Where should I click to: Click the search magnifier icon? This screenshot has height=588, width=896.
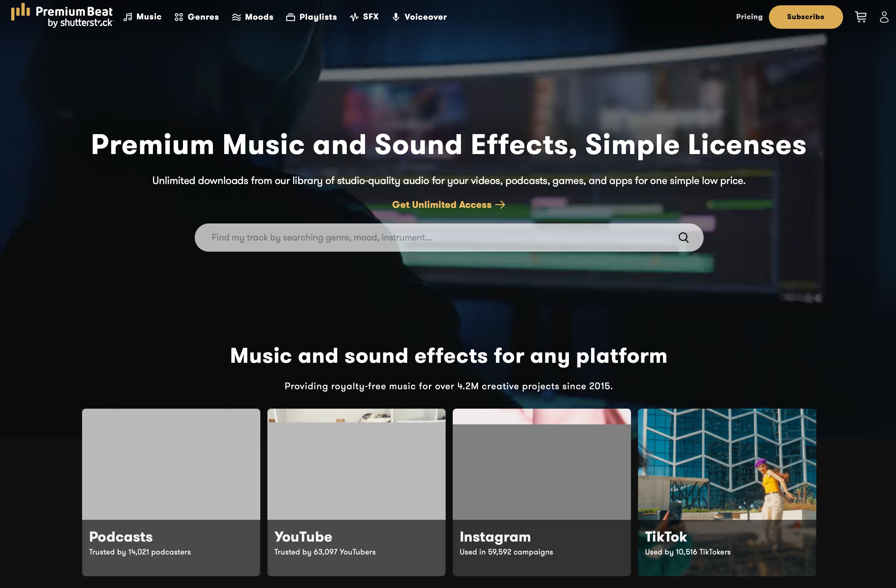683,237
